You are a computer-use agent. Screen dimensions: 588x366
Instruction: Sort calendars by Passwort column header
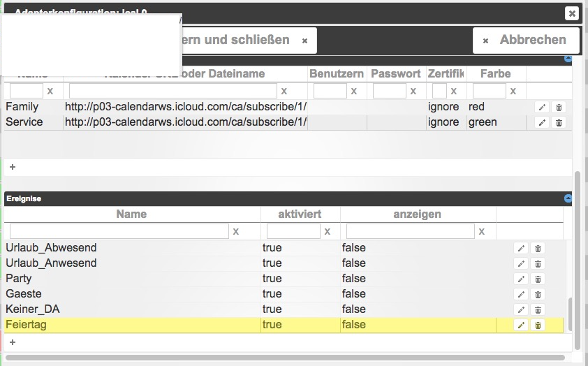pyautogui.click(x=396, y=74)
